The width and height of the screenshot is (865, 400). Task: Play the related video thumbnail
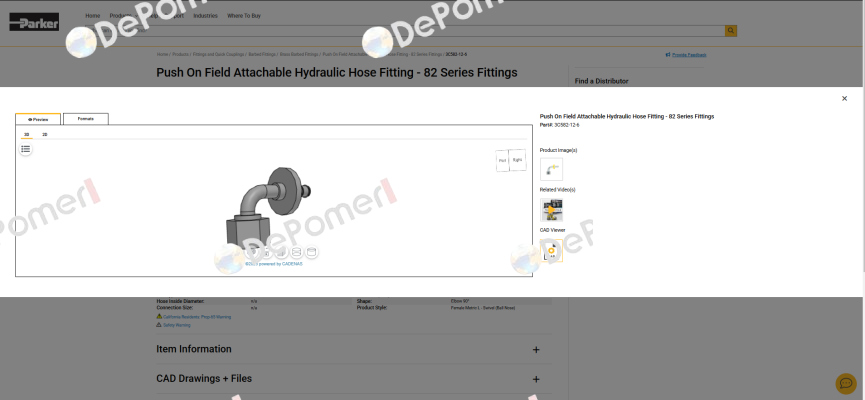pos(551,210)
